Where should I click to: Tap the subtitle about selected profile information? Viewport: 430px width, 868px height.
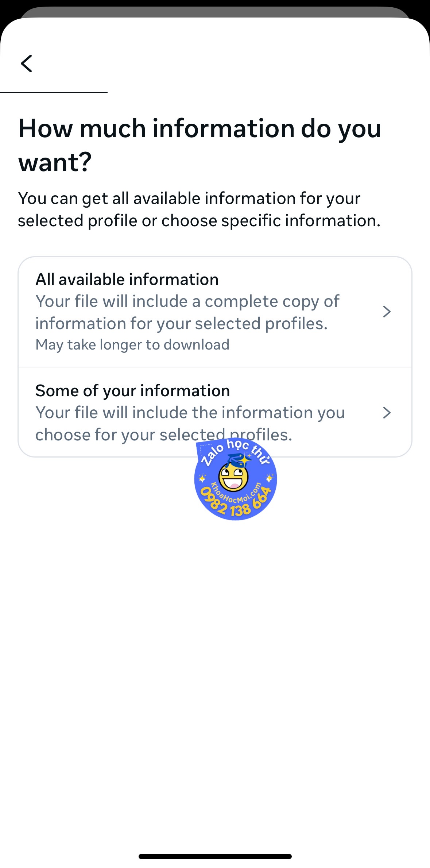(x=199, y=209)
